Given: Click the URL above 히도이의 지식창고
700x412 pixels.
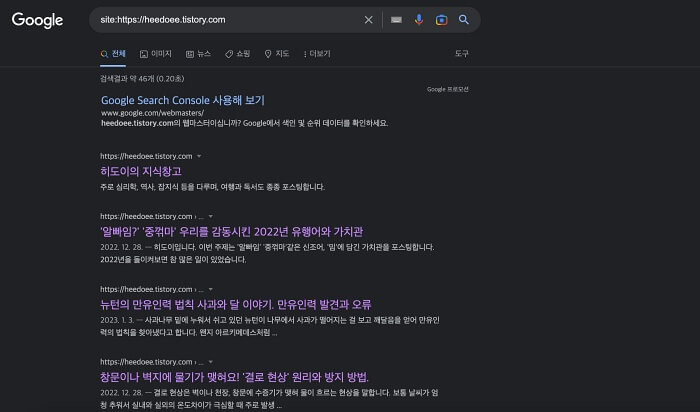Looking at the screenshot, I should pyautogui.click(x=146, y=156).
